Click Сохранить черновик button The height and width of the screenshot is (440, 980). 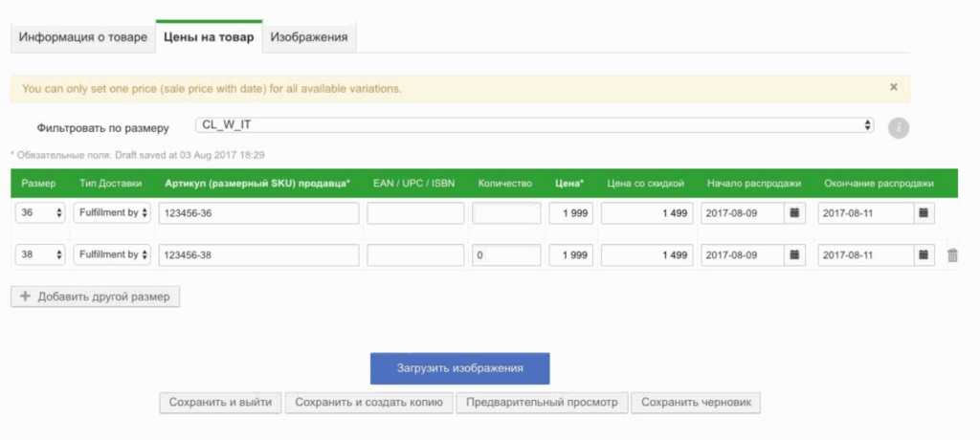coord(696,403)
